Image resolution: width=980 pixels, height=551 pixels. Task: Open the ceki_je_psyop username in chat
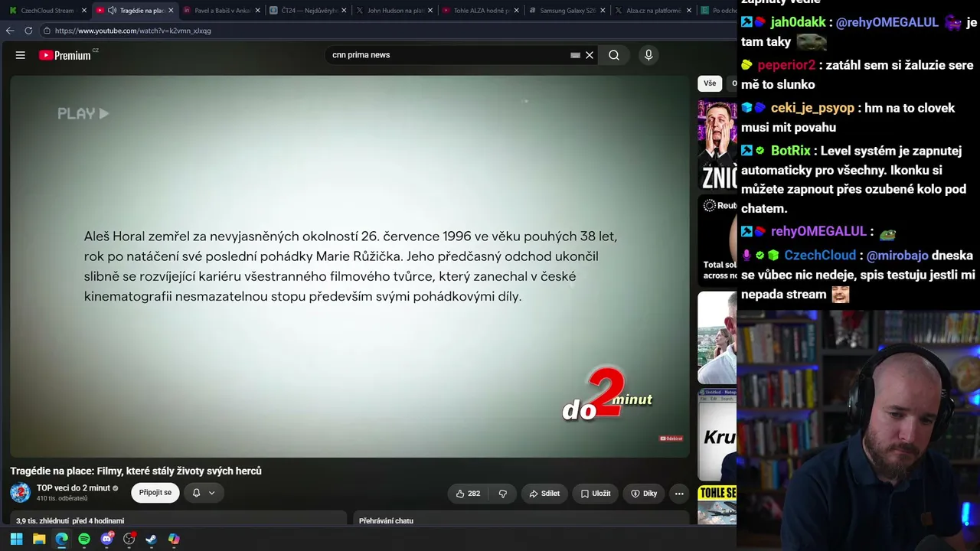pos(812,108)
